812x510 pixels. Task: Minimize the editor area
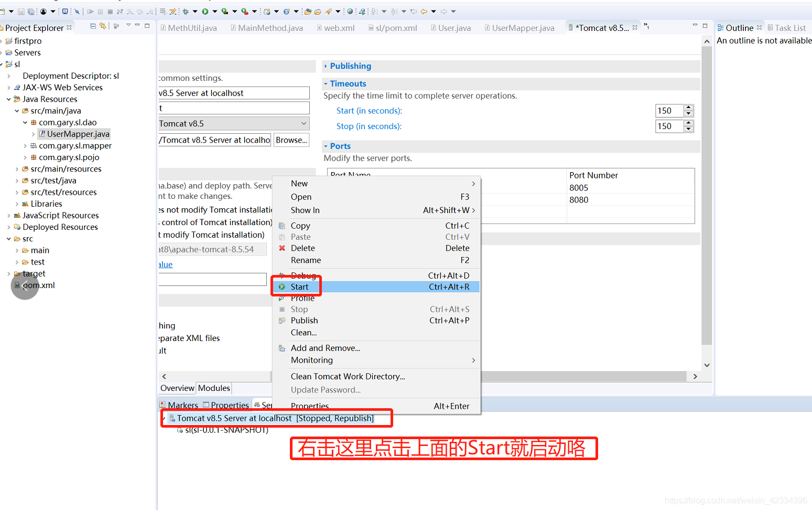coord(695,26)
